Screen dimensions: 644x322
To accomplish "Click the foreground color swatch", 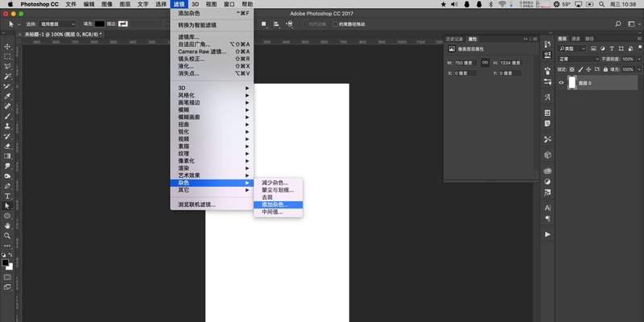I will pos(5,262).
